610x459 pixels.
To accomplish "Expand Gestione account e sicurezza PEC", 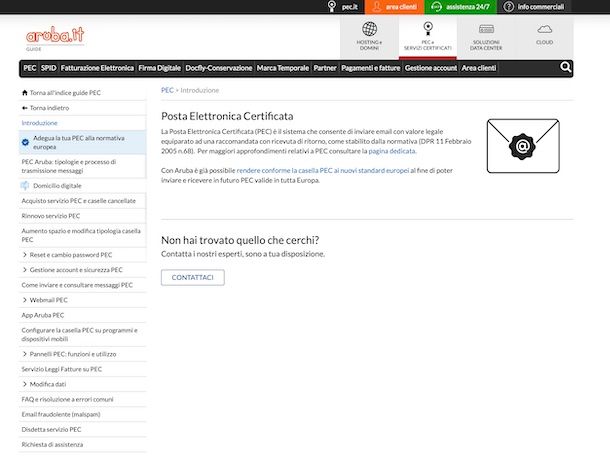I will click(25, 270).
